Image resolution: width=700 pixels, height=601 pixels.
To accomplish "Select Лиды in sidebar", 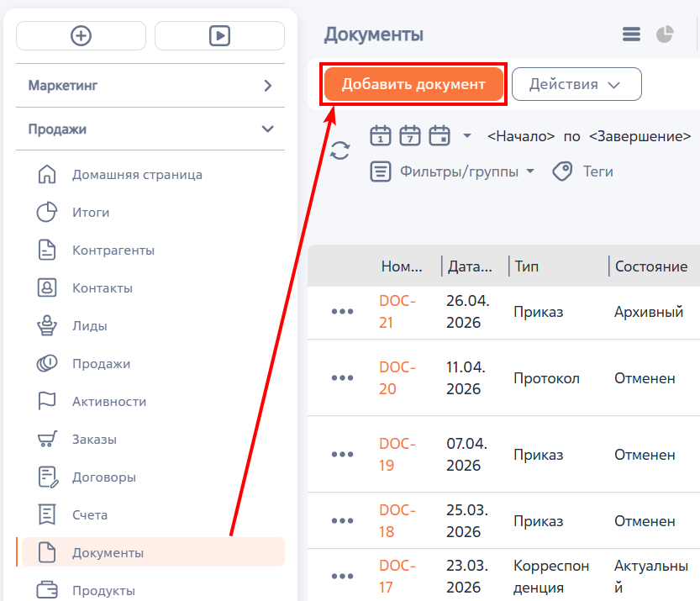I will tap(90, 326).
